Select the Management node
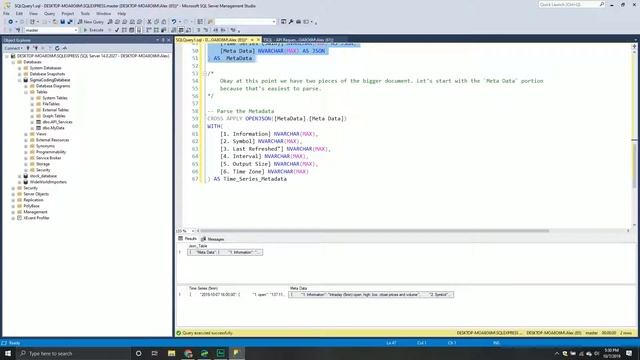 35,212
